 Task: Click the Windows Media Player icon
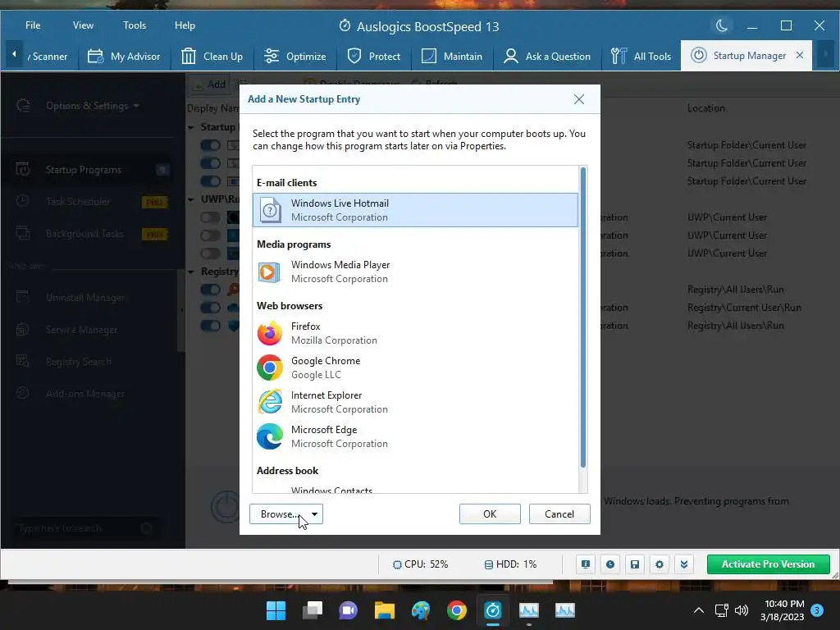click(269, 272)
